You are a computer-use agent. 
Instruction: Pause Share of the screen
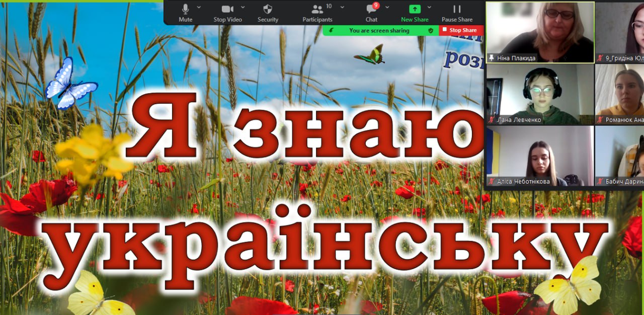[457, 12]
